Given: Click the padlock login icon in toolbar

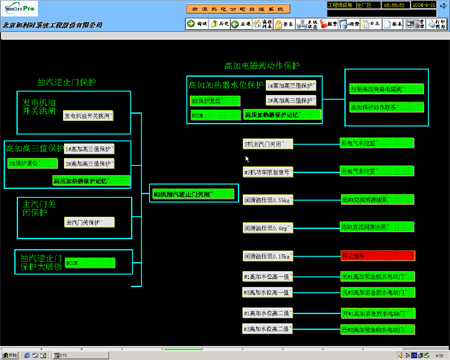Looking at the screenshot, I should [x=284, y=24].
